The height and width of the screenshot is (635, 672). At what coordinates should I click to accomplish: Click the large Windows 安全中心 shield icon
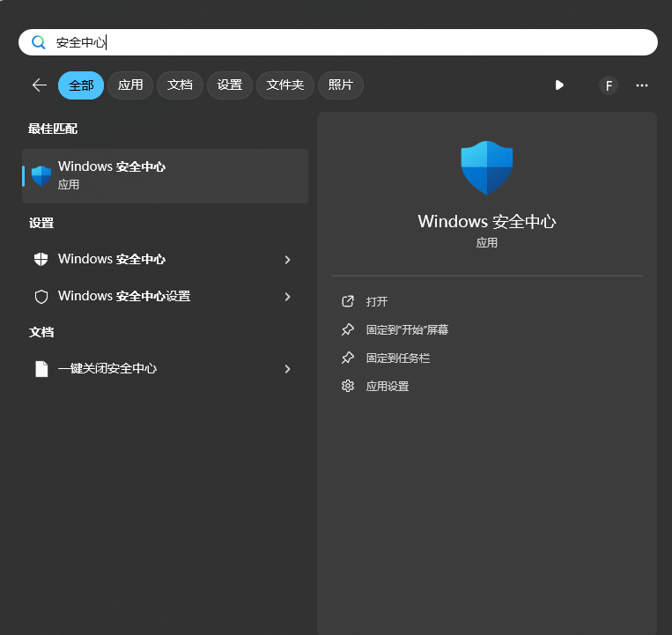pyautogui.click(x=486, y=167)
